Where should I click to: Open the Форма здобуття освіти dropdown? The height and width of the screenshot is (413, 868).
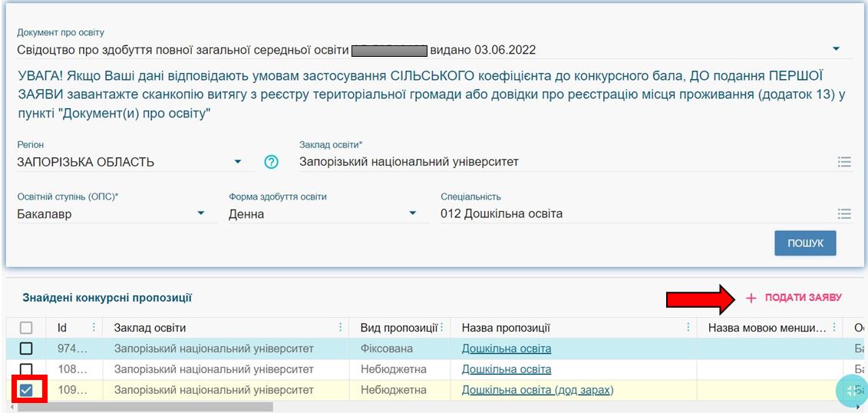coord(413,213)
